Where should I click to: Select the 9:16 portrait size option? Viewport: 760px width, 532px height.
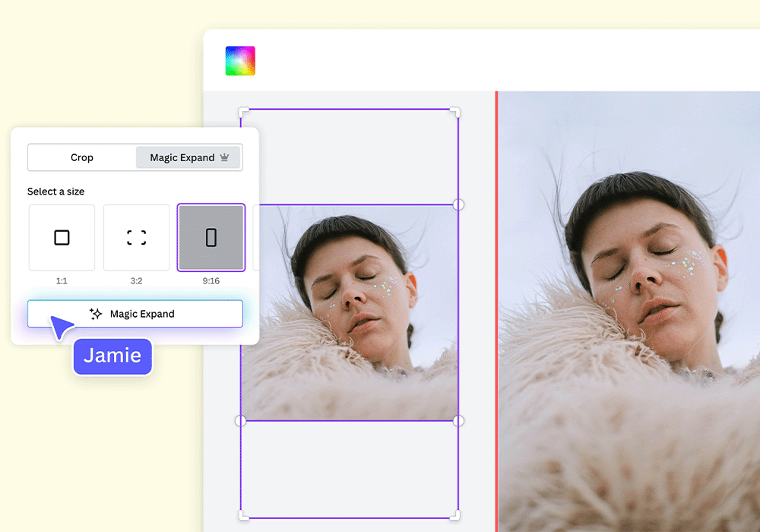211,237
